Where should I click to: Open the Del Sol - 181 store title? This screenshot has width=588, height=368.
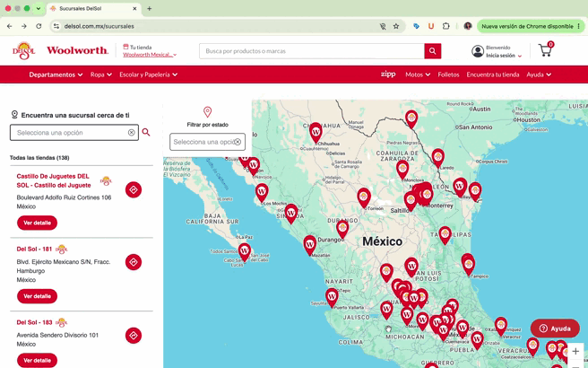(x=34, y=249)
